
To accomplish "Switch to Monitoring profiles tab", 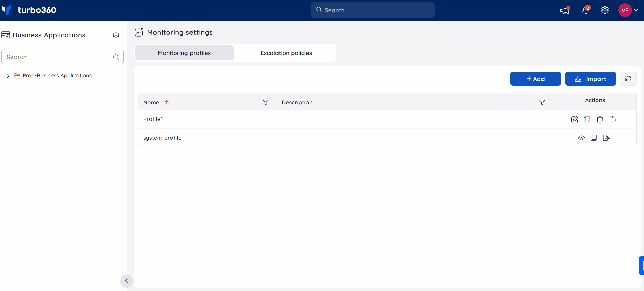I will click(184, 53).
